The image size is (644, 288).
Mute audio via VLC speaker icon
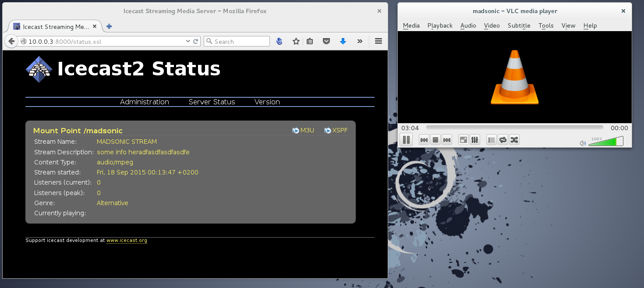point(583,143)
